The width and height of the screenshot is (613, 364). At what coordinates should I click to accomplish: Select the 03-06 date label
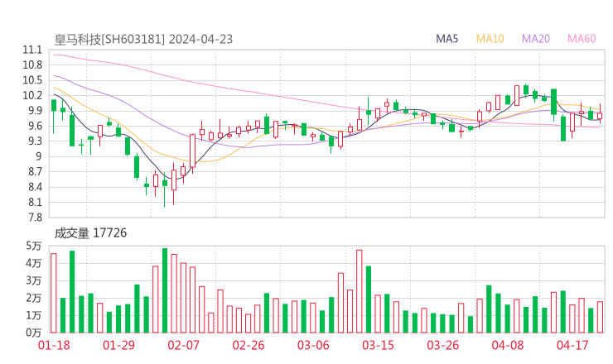[312, 345]
